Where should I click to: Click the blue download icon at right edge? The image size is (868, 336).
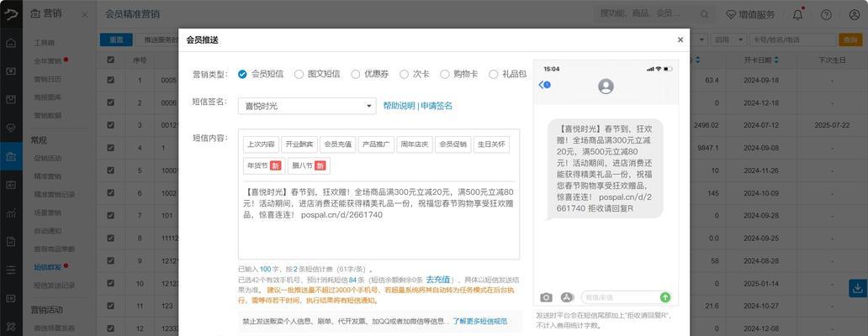pos(857,288)
